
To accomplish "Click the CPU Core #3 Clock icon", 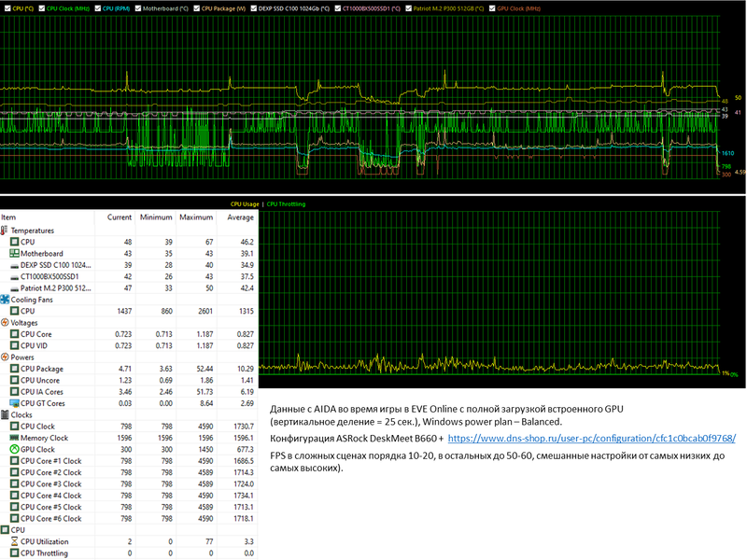I will click(15, 483).
